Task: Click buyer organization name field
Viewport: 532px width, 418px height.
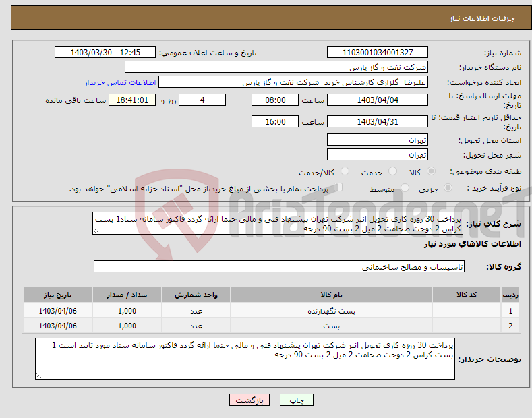Action: click(x=276, y=67)
